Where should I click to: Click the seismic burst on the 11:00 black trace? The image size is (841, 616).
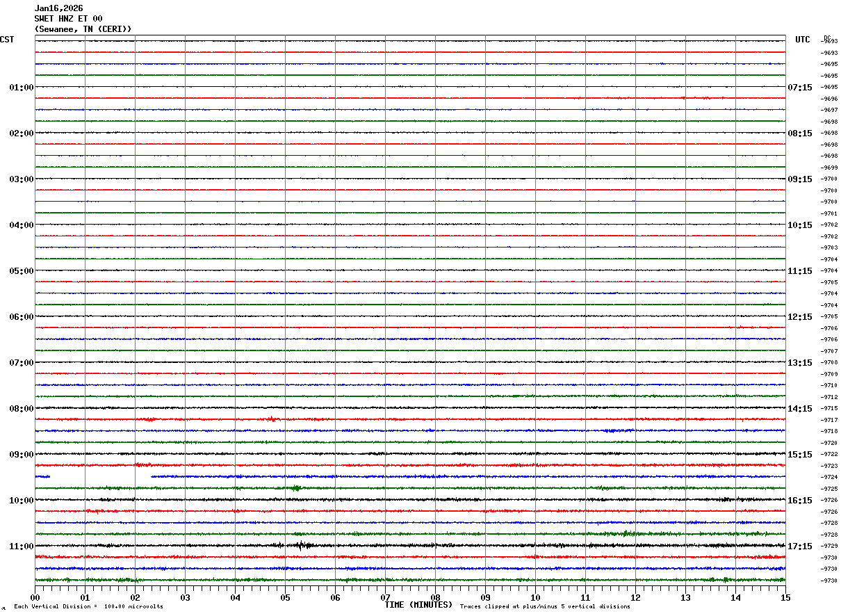click(x=300, y=546)
